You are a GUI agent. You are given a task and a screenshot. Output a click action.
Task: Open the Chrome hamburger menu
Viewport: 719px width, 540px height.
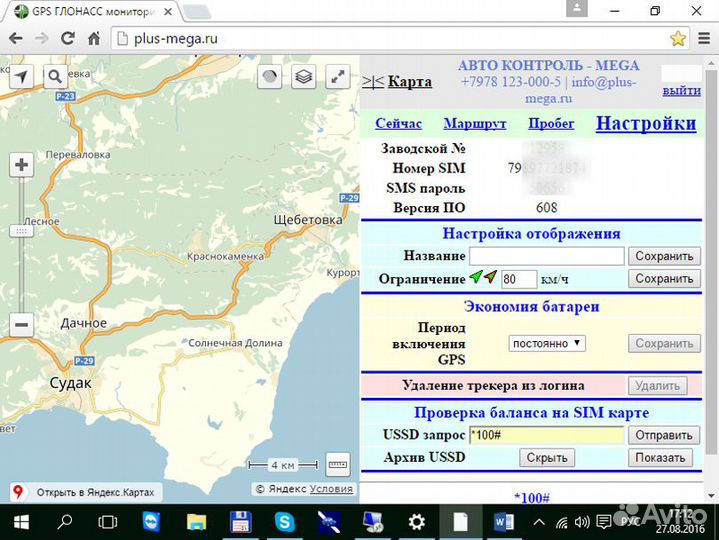coord(704,39)
